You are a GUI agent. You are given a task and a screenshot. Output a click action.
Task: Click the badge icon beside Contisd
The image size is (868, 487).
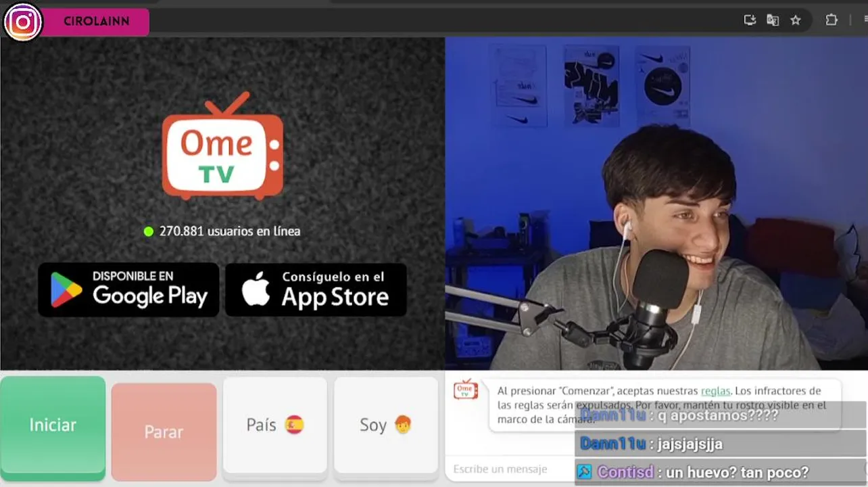click(584, 472)
